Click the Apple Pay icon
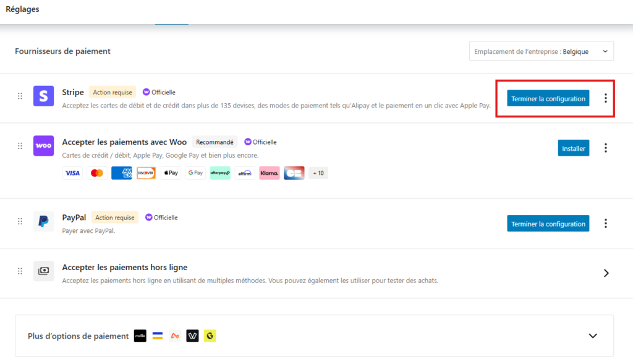The image size is (633, 364). pyautogui.click(x=171, y=173)
